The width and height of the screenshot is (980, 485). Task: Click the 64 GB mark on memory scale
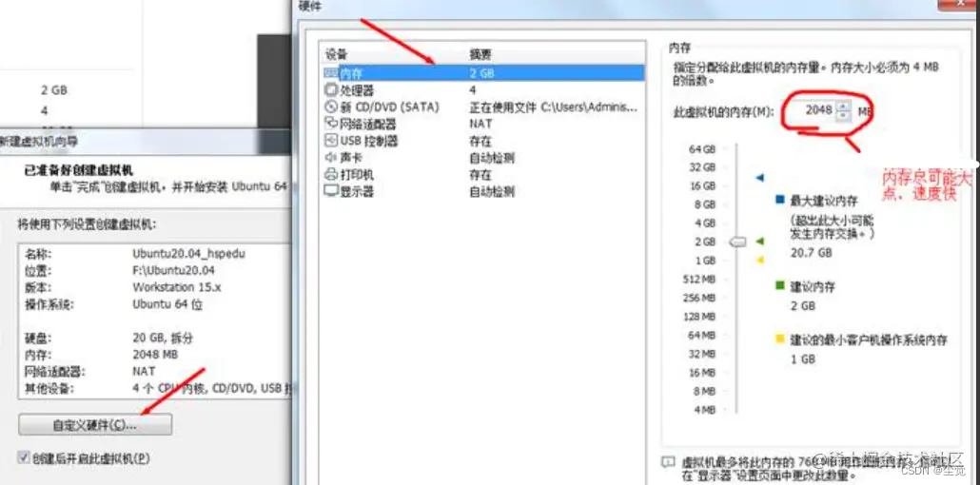click(x=701, y=148)
